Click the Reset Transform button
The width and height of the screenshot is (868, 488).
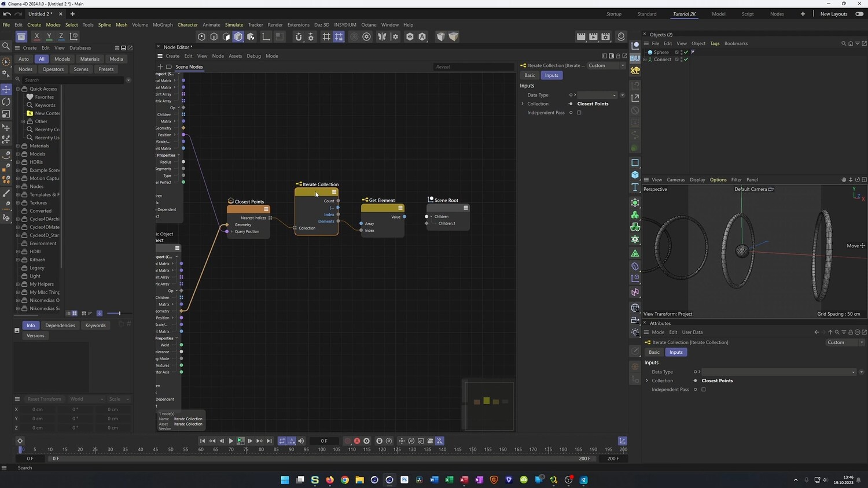click(44, 399)
